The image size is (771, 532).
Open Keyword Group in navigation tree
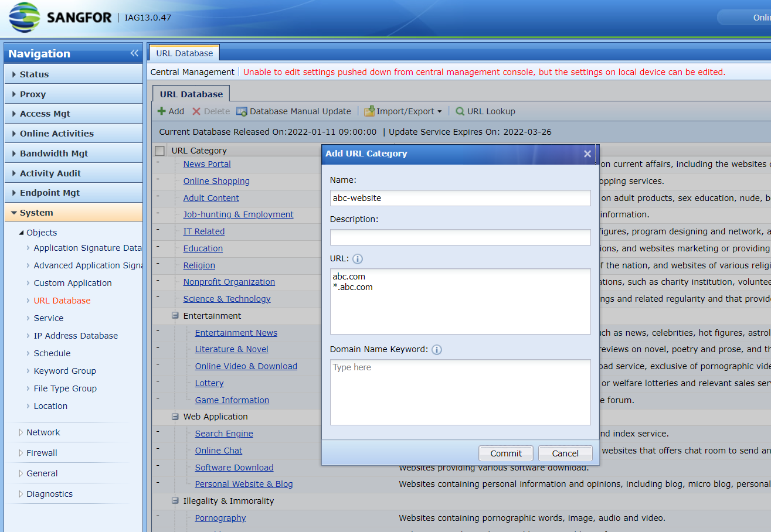click(x=64, y=371)
